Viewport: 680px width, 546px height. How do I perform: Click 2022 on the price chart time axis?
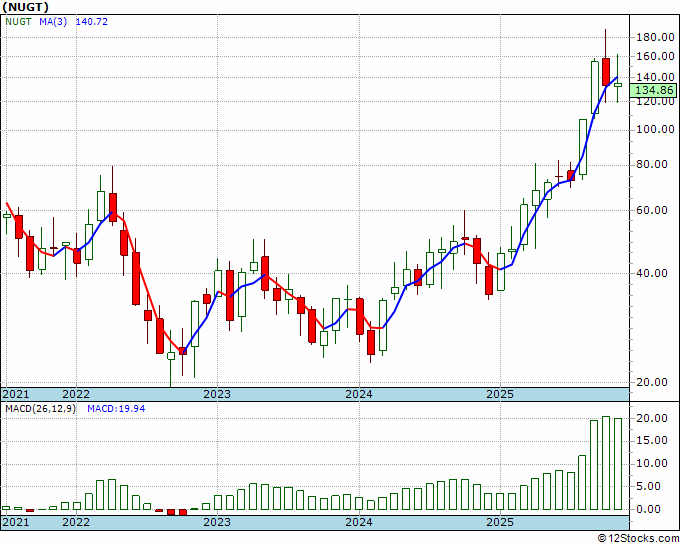76,394
